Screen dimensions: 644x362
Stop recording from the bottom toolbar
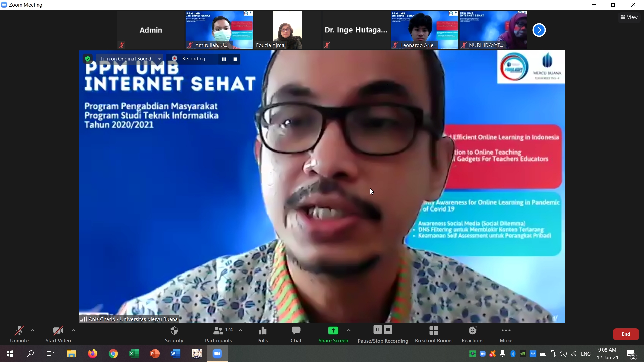(x=388, y=330)
